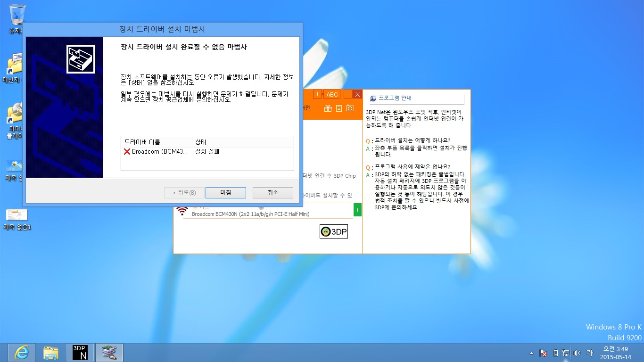644x362 pixels.
Task: Click the gift box icon in 3DP
Action: pyautogui.click(x=328, y=108)
